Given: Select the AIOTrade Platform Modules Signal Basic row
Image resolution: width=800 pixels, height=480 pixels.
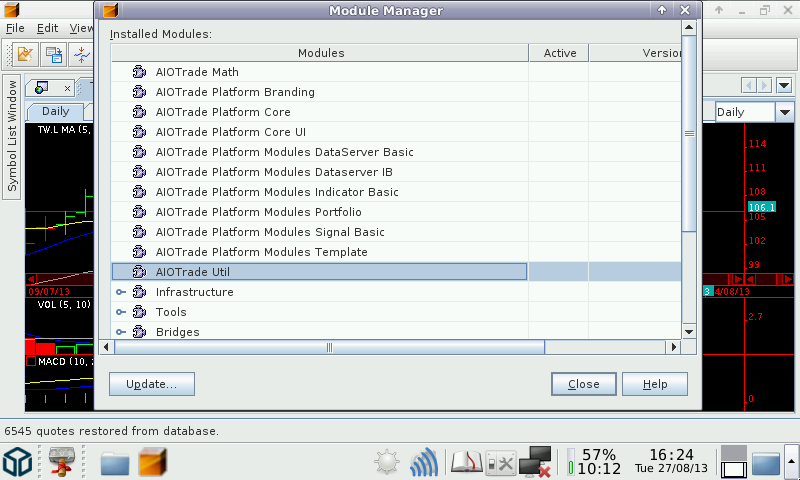Looking at the screenshot, I should pyautogui.click(x=396, y=232).
